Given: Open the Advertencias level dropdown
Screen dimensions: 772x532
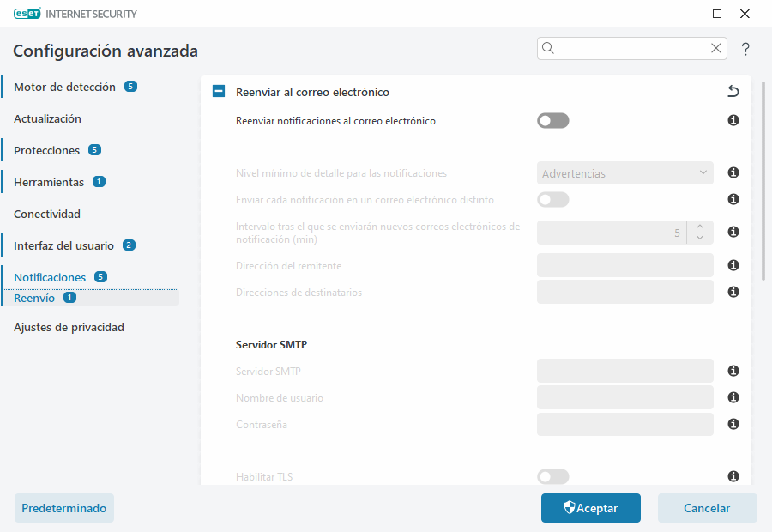Looking at the screenshot, I should click(624, 172).
